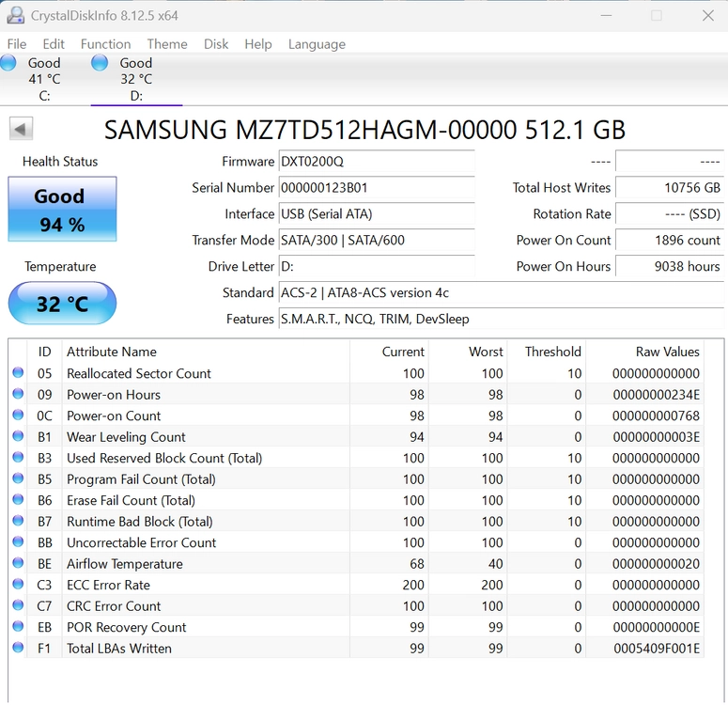This screenshot has width=728, height=705.
Task: Select the Wear Leveling Count attribute name
Action: (x=126, y=437)
